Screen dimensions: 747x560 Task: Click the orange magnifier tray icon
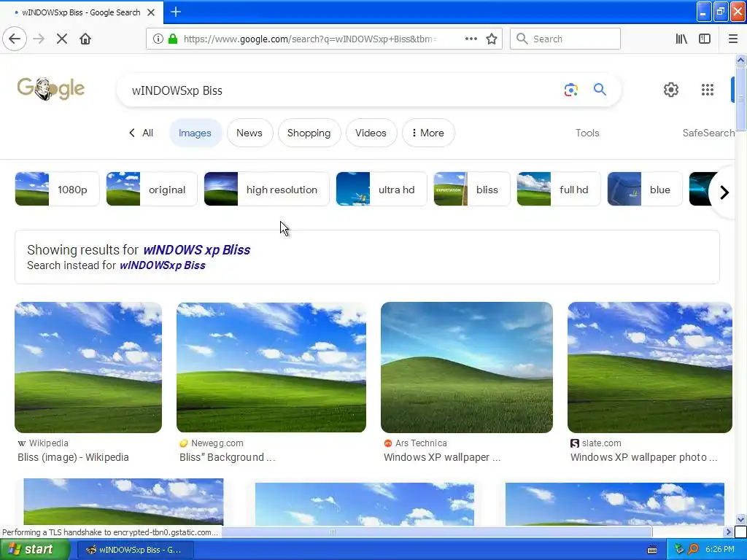pyautogui.click(x=693, y=549)
